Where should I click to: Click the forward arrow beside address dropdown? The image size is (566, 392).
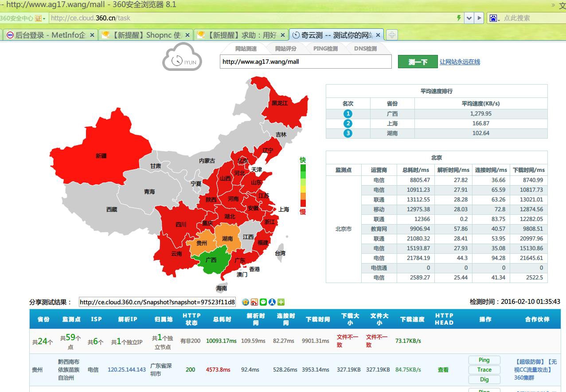479,18
